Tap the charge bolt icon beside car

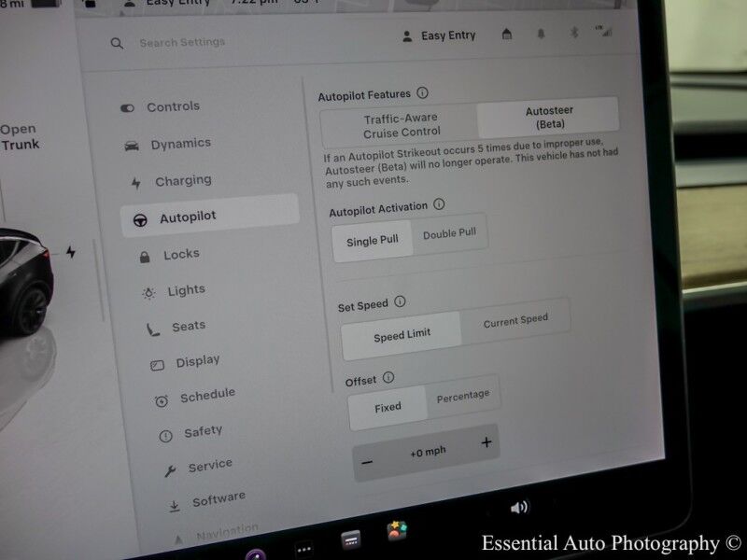71,252
